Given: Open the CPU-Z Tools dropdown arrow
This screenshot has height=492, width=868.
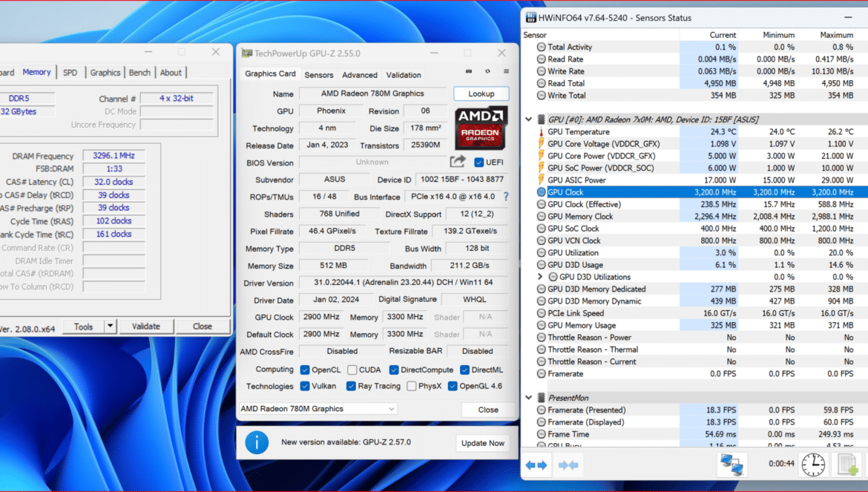Looking at the screenshot, I should click(110, 327).
